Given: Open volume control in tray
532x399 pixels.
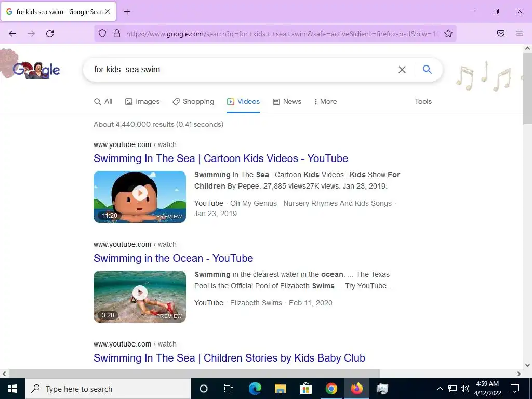Looking at the screenshot, I should click(465, 389).
